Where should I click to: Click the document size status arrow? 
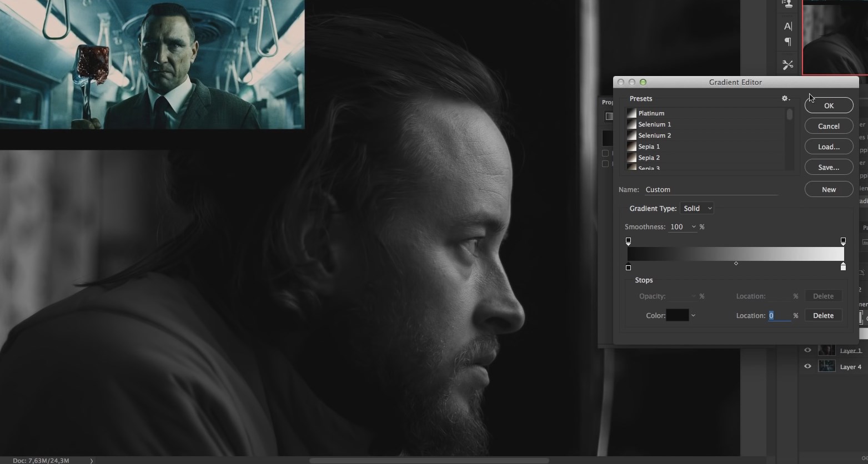pos(92,461)
